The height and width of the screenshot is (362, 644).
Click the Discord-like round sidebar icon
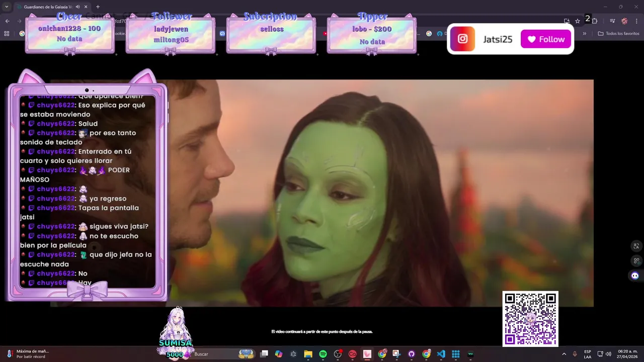(x=635, y=276)
